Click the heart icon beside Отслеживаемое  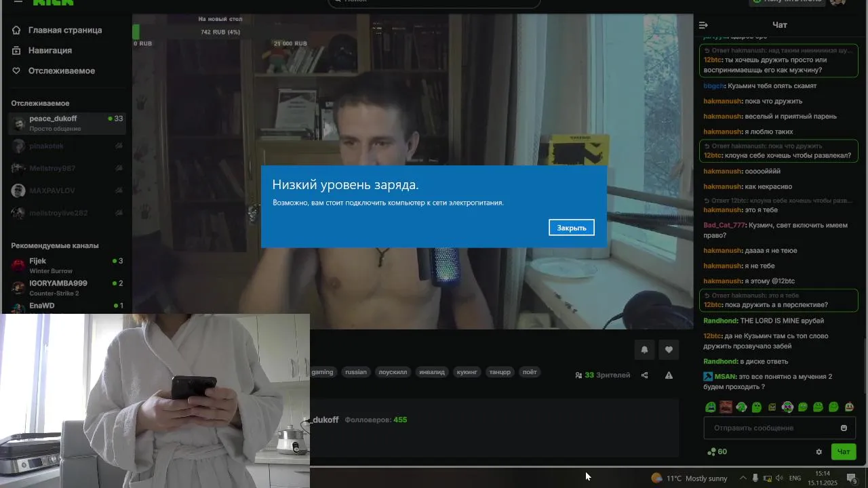coord(17,70)
